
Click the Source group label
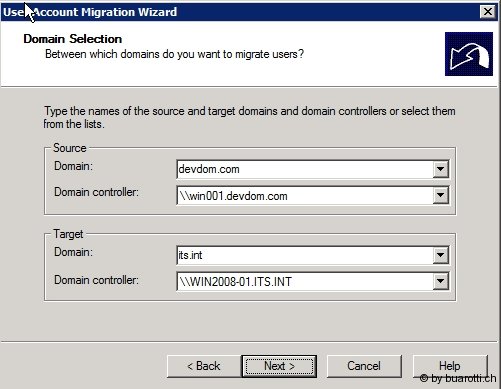[x=70, y=148]
